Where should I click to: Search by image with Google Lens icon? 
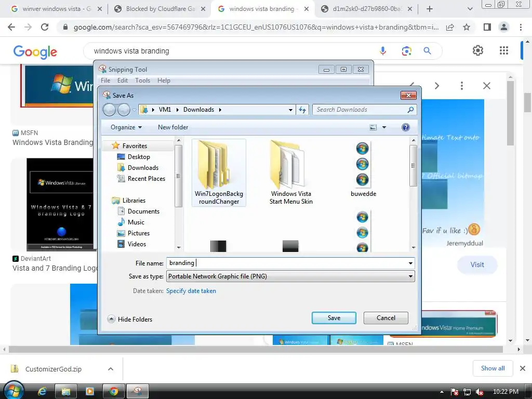coord(406,51)
